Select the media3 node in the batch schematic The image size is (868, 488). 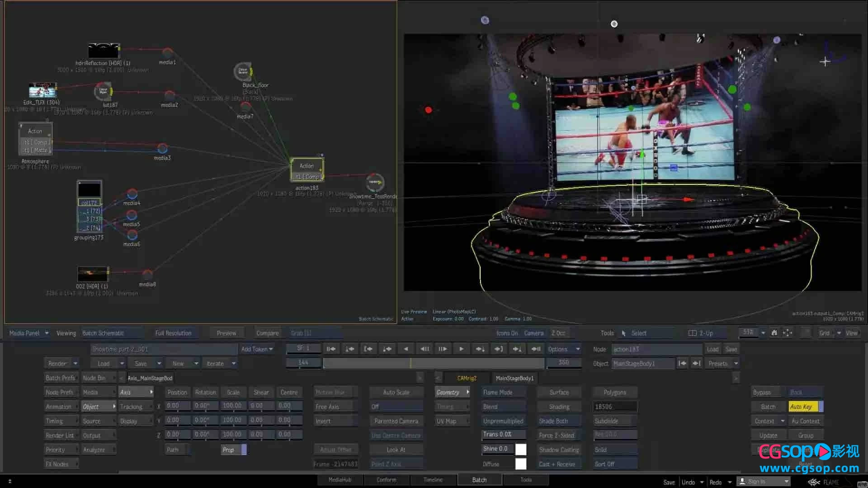(x=162, y=148)
